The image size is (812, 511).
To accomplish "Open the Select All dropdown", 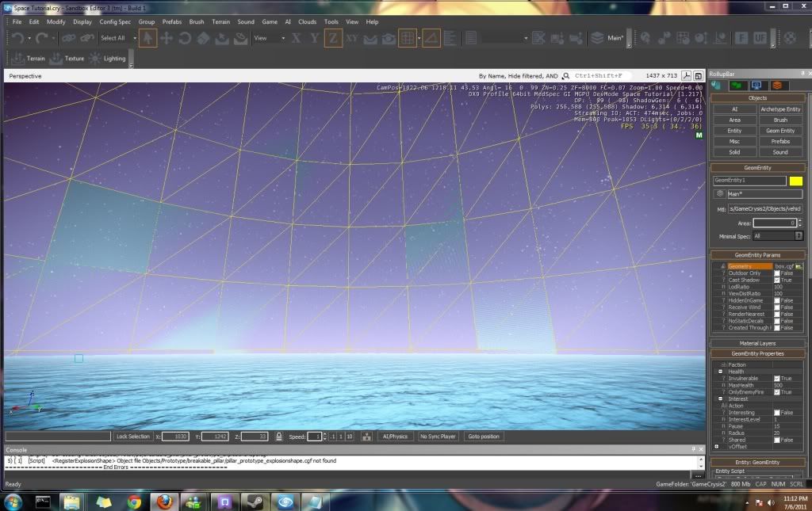I will (135, 38).
